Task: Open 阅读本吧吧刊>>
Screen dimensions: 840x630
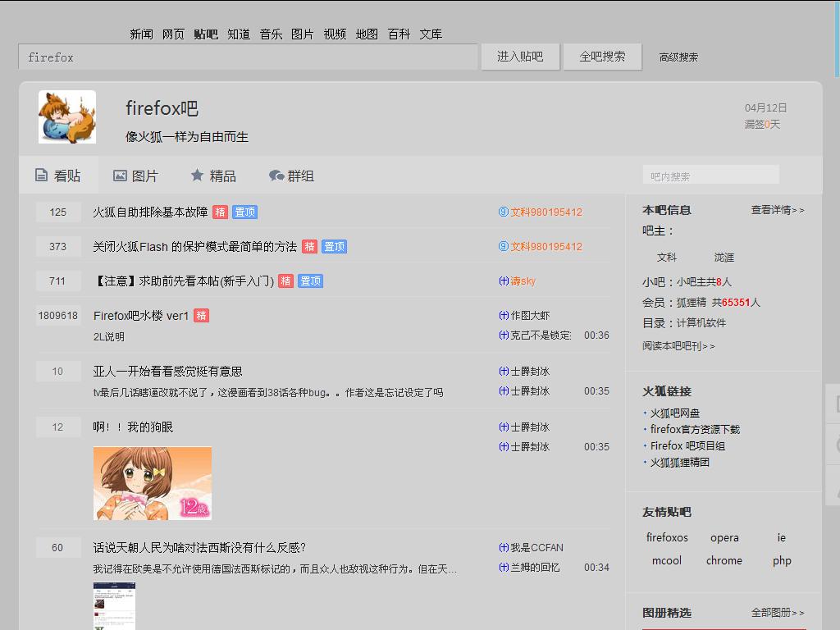Action: click(680, 345)
